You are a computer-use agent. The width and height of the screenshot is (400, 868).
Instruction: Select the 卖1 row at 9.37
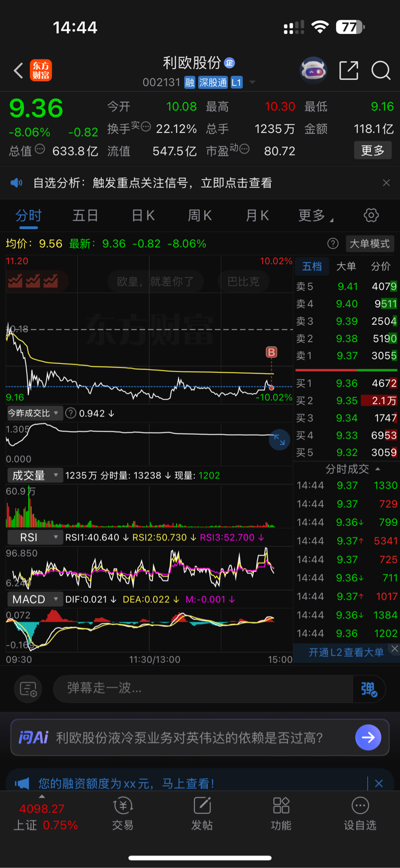[346, 356]
